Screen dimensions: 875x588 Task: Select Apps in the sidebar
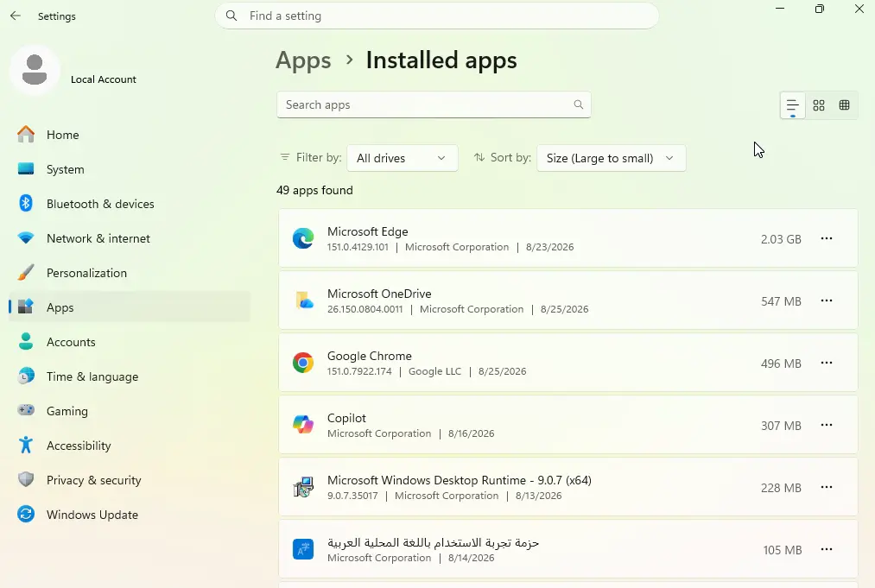(x=130, y=307)
